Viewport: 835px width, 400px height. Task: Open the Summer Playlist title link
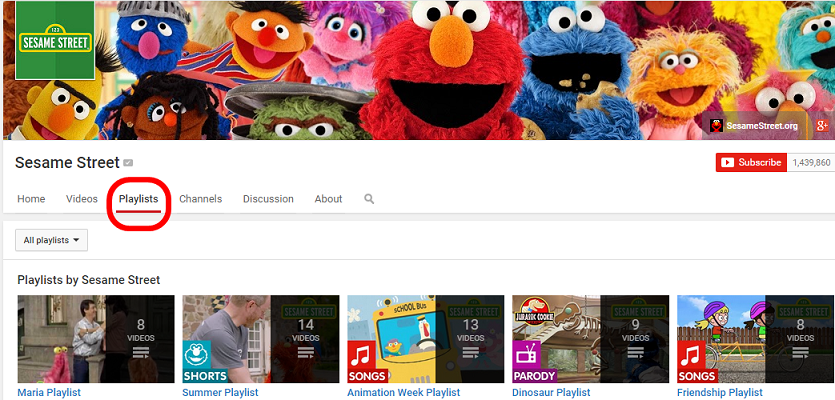click(x=220, y=393)
